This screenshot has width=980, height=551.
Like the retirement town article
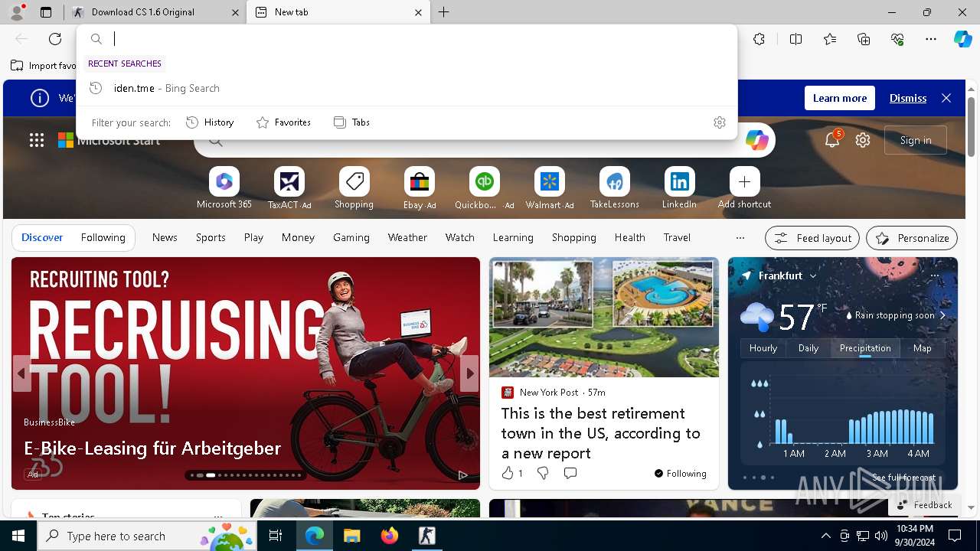pyautogui.click(x=511, y=474)
